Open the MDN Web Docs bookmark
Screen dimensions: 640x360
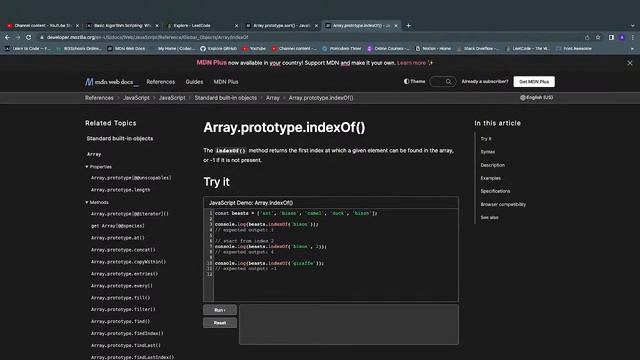click(126, 48)
